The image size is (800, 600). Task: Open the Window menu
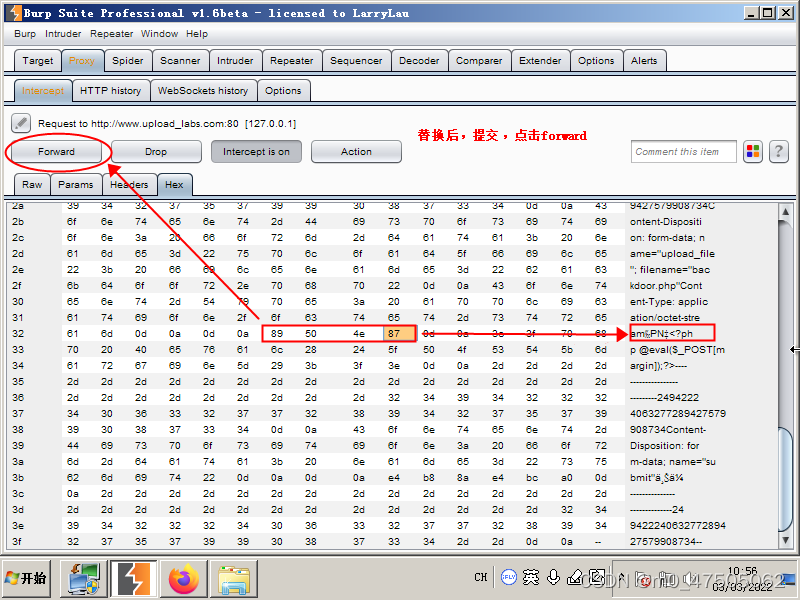[159, 34]
